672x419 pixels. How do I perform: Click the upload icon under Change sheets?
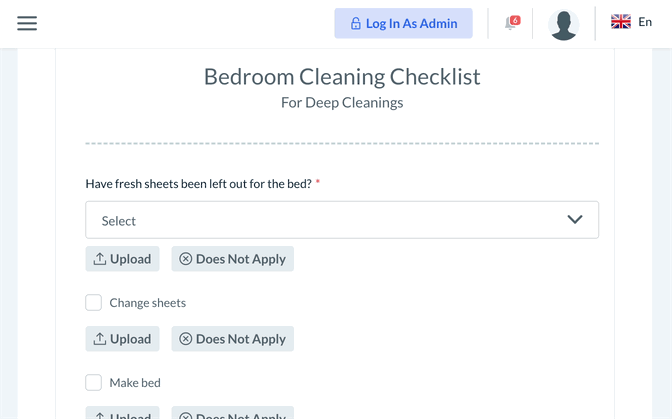100,339
